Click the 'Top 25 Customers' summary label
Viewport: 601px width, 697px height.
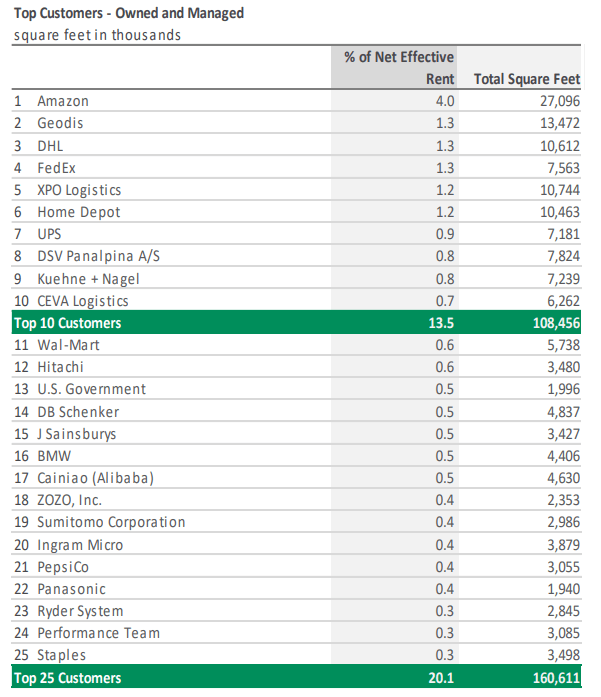coord(68,678)
